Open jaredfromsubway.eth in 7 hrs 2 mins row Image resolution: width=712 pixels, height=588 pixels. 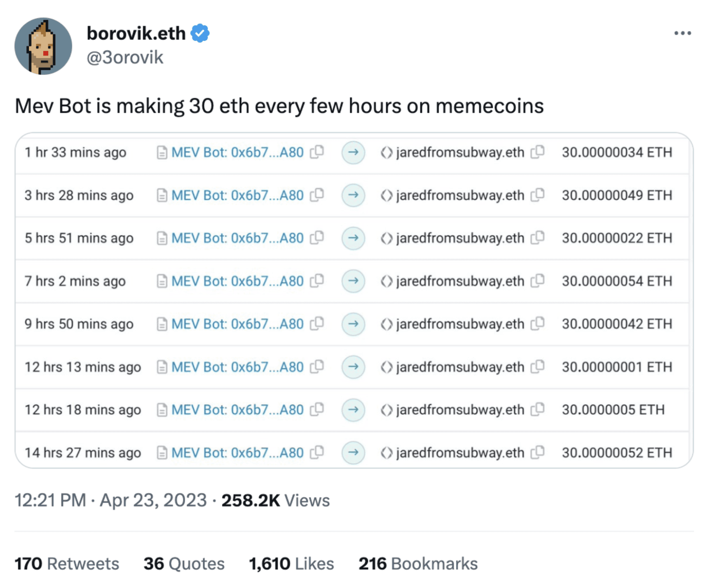coord(460,281)
